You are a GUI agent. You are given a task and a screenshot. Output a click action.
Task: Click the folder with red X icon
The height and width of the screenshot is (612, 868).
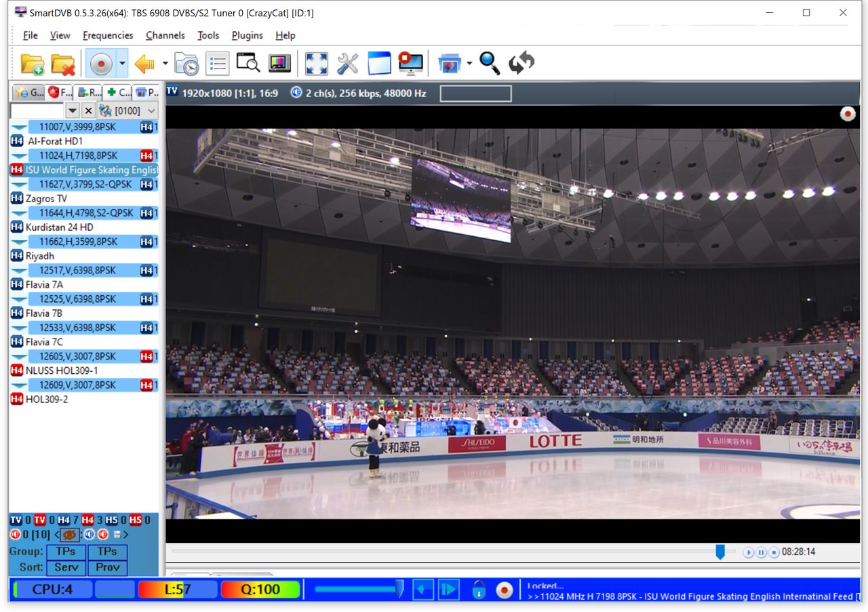click(x=62, y=64)
